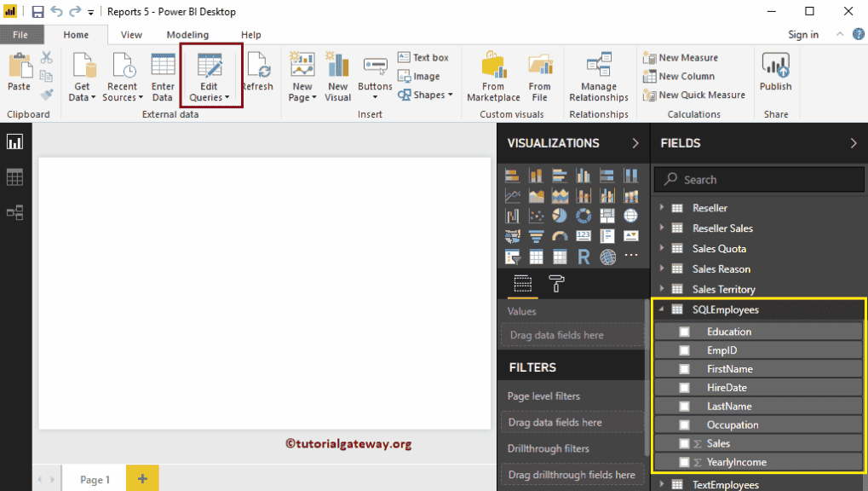Create a New Quick Measure
Screen dimensions: 868x491
coord(694,95)
